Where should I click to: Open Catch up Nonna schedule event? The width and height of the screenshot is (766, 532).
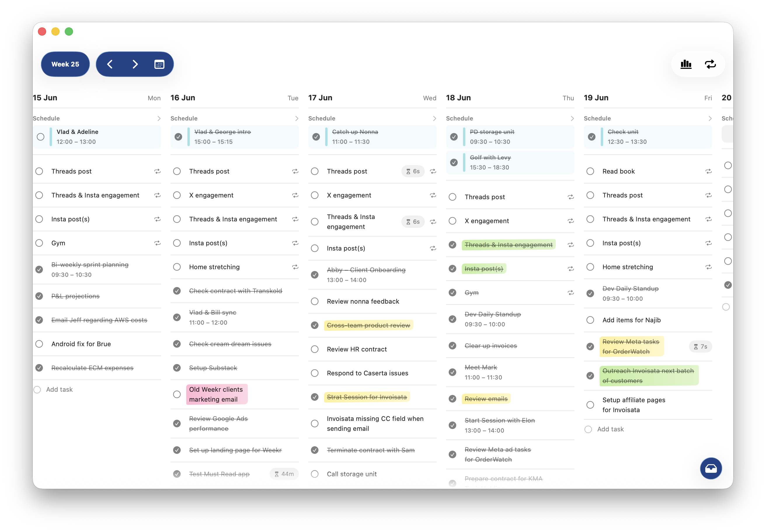tap(372, 137)
